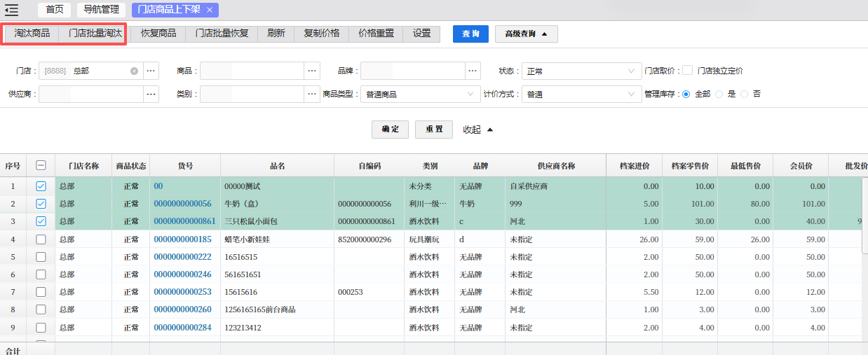Collapse filters with 收起

tap(478, 130)
